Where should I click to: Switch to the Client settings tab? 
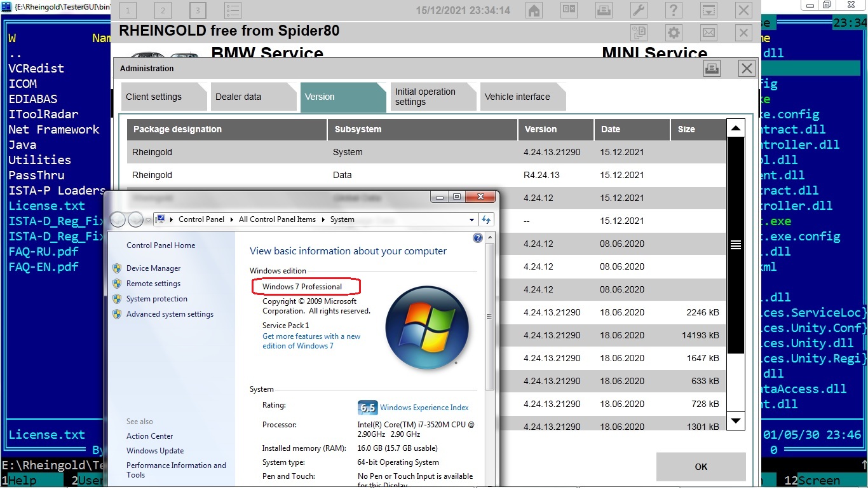tap(164, 97)
